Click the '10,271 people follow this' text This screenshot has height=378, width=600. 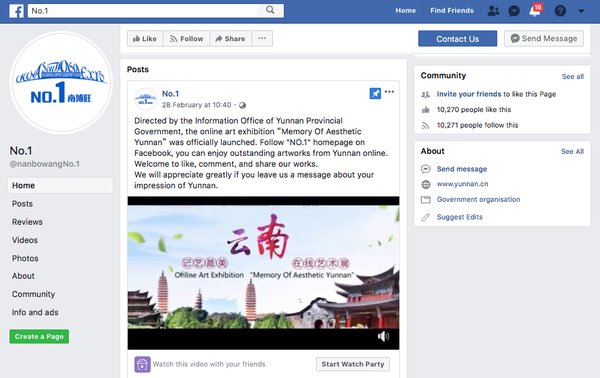coord(477,125)
